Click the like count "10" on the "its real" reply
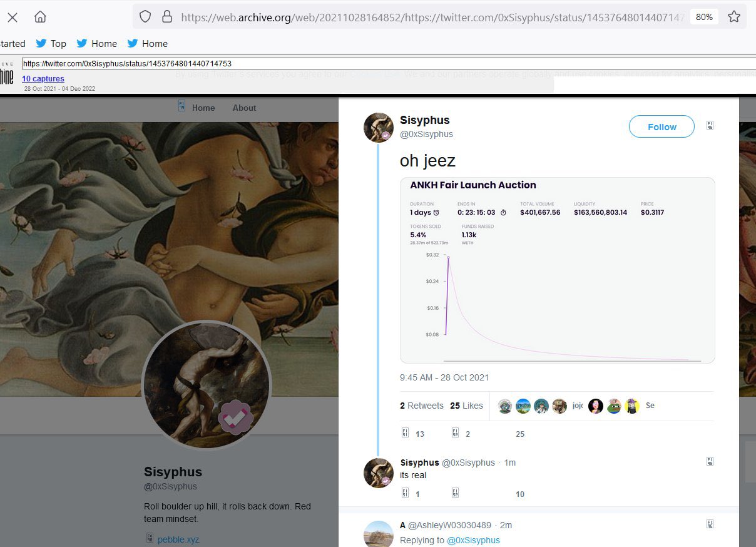 coord(520,494)
